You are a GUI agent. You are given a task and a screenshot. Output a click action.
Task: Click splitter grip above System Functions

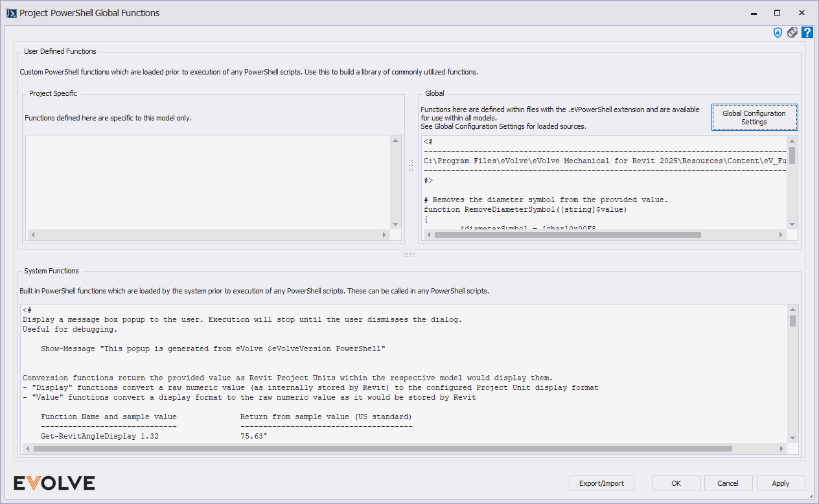tap(409, 255)
